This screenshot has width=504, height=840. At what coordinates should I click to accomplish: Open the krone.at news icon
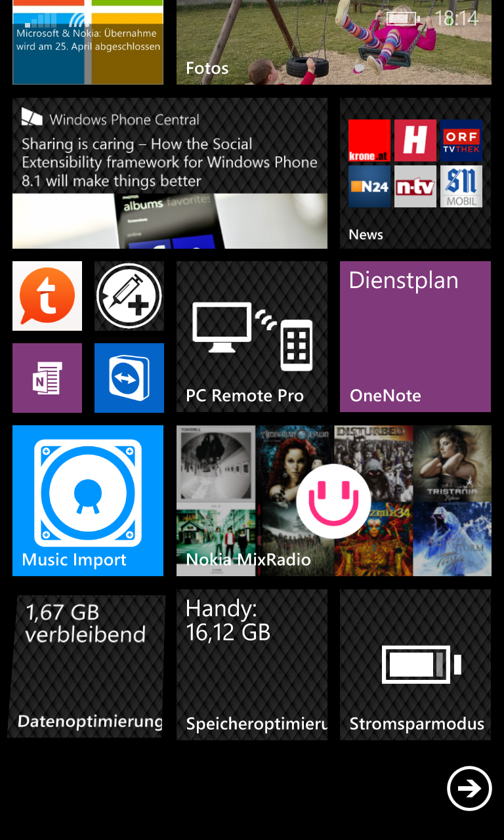(369, 140)
